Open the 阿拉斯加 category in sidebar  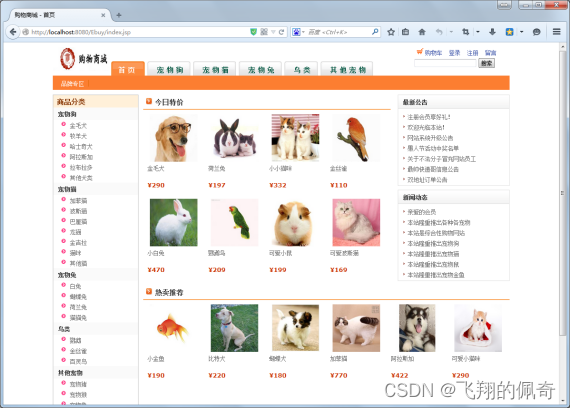(x=81, y=157)
